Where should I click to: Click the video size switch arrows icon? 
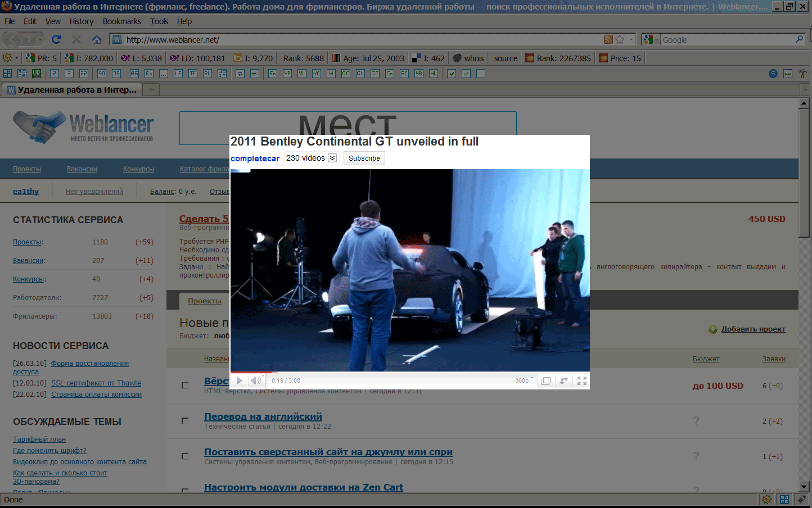click(564, 380)
